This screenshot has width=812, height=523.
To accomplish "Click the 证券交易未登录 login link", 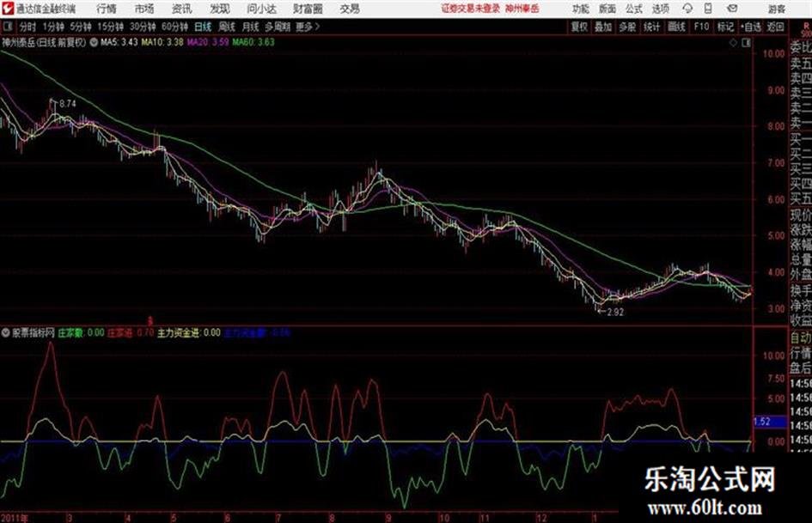I will point(471,9).
